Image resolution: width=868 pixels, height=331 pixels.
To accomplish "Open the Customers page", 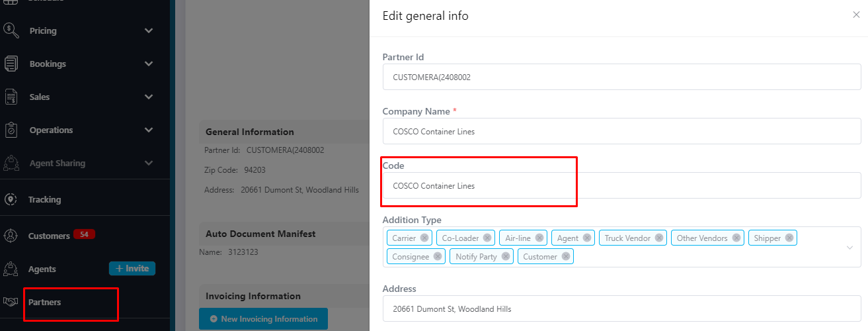I will point(49,236).
